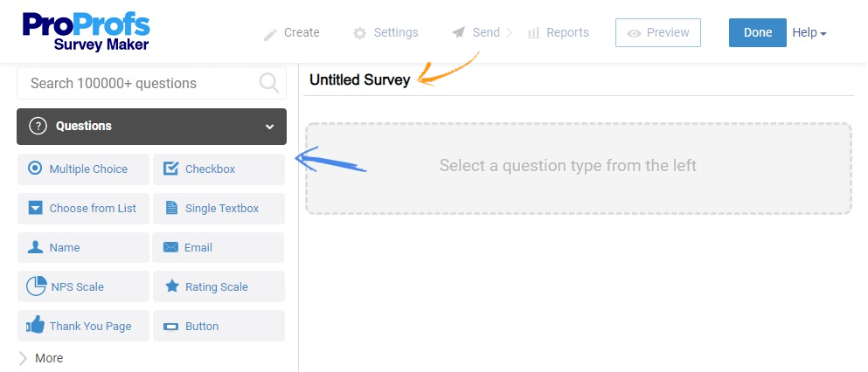Viewport: 868px width, 372px height.
Task: Expand the More question types
Action: pos(40,358)
